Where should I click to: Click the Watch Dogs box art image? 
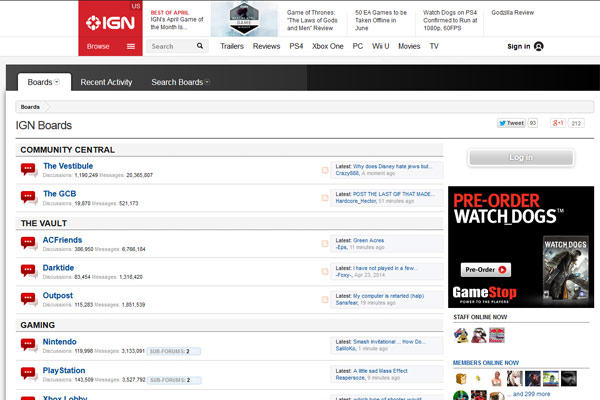[x=566, y=271]
